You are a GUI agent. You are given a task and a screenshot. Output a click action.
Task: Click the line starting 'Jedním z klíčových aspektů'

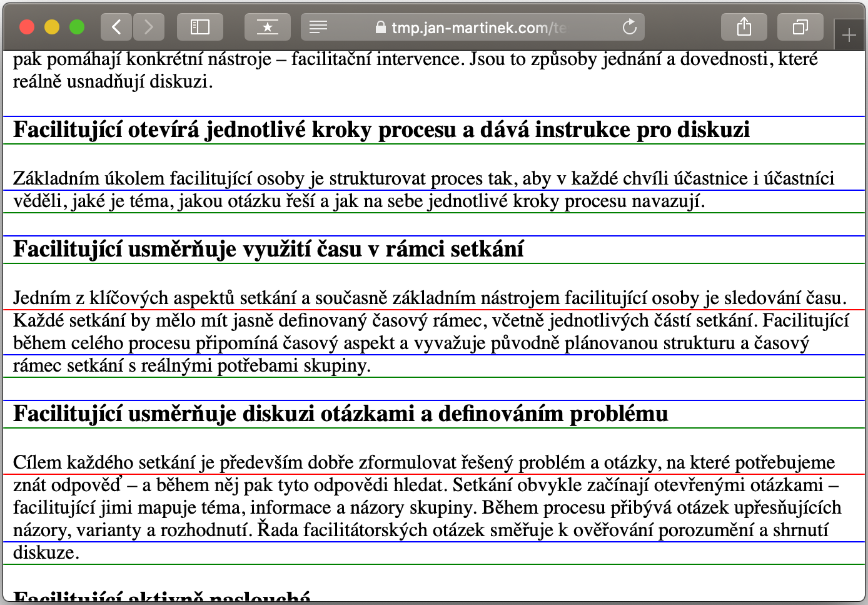(x=430, y=298)
